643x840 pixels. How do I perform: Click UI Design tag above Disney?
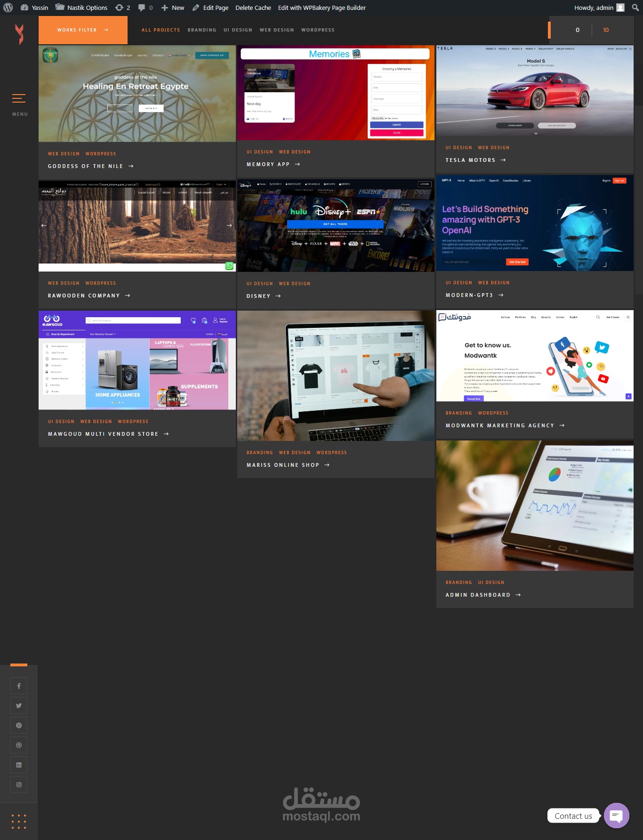coord(260,284)
